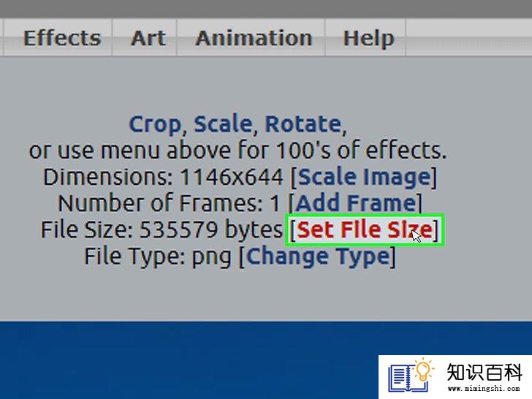Click the Crop link
Viewport: 532px width, 399px height.
click(155, 124)
